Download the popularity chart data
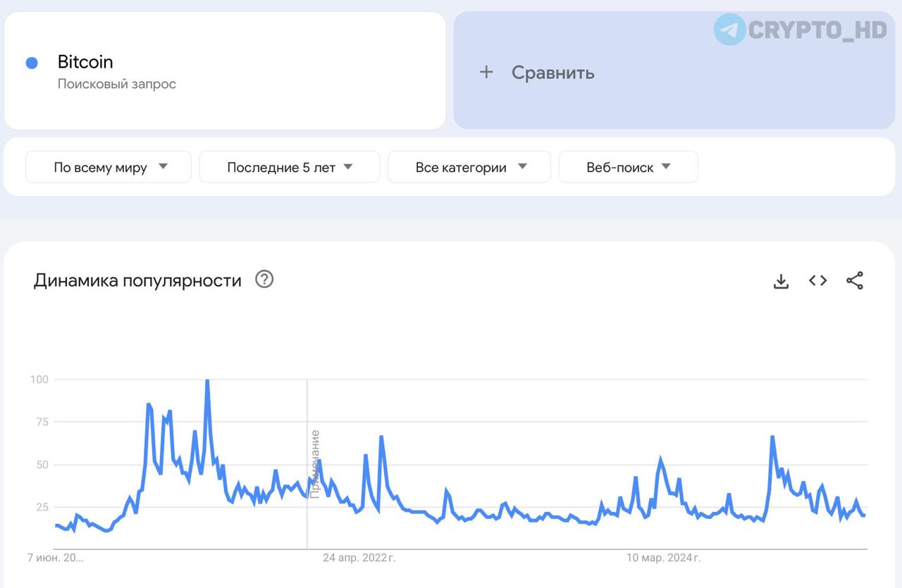The width and height of the screenshot is (902, 588). (781, 281)
